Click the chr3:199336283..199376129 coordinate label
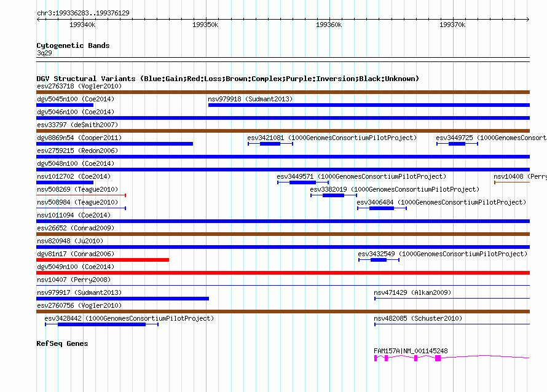547x392 pixels. [x=83, y=13]
